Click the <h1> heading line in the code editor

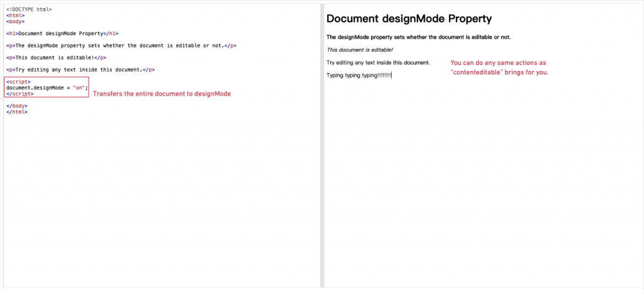62,34
